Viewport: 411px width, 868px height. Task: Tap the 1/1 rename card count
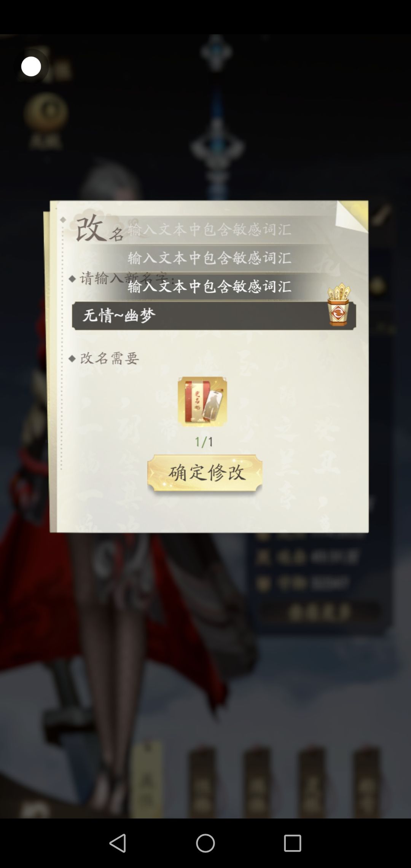204,442
